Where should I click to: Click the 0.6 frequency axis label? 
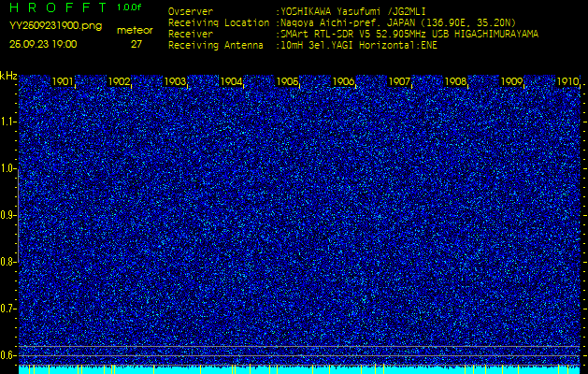(x=7, y=355)
